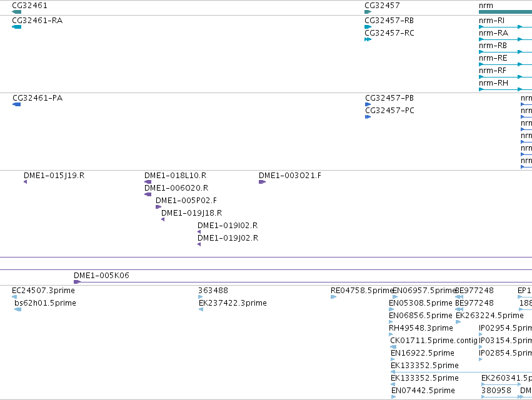This screenshot has height=400, width=532.
Task: Select the nrm gene bar
Action: (505, 12)
